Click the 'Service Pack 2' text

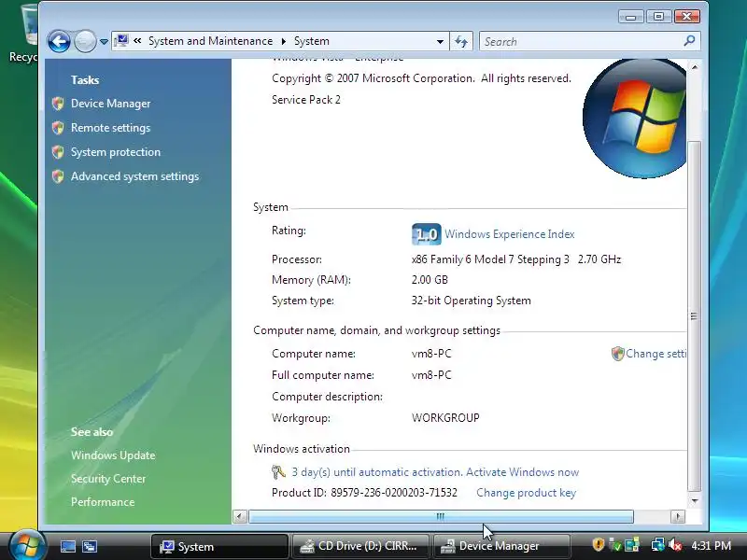[x=306, y=100]
